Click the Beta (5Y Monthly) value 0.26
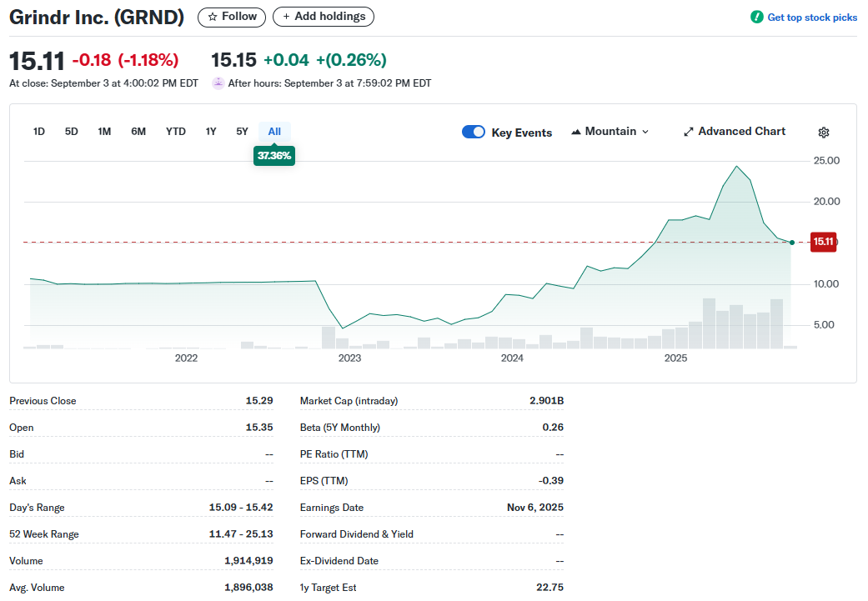 553,428
